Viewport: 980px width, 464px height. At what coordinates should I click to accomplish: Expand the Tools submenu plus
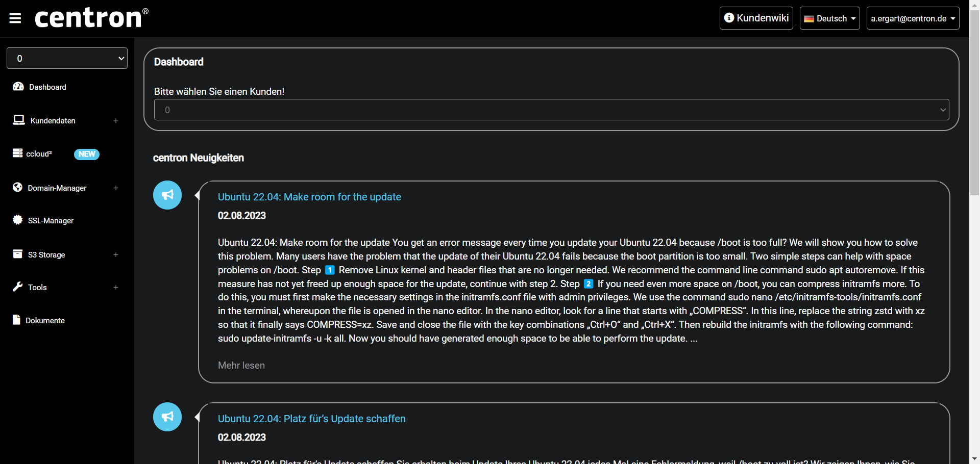point(116,287)
